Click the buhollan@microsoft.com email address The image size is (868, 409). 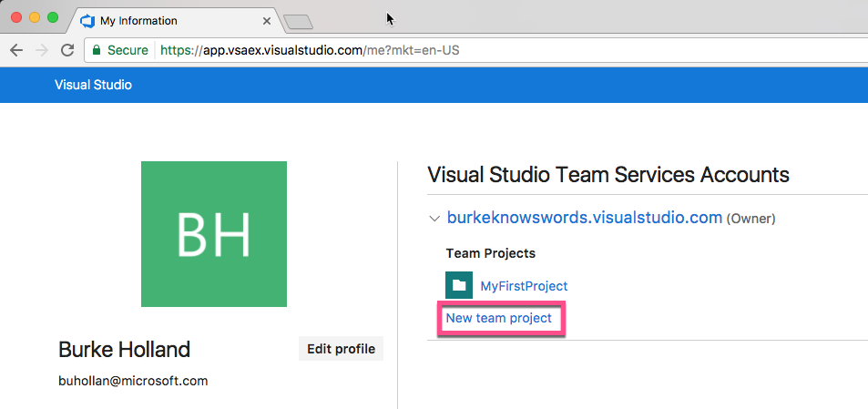pos(133,381)
